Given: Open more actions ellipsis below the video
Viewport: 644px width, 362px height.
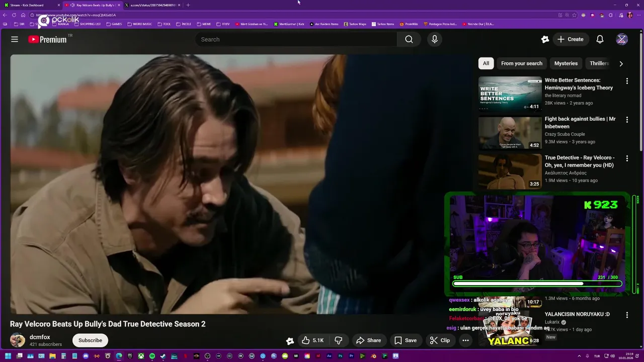Looking at the screenshot, I should [465, 340].
